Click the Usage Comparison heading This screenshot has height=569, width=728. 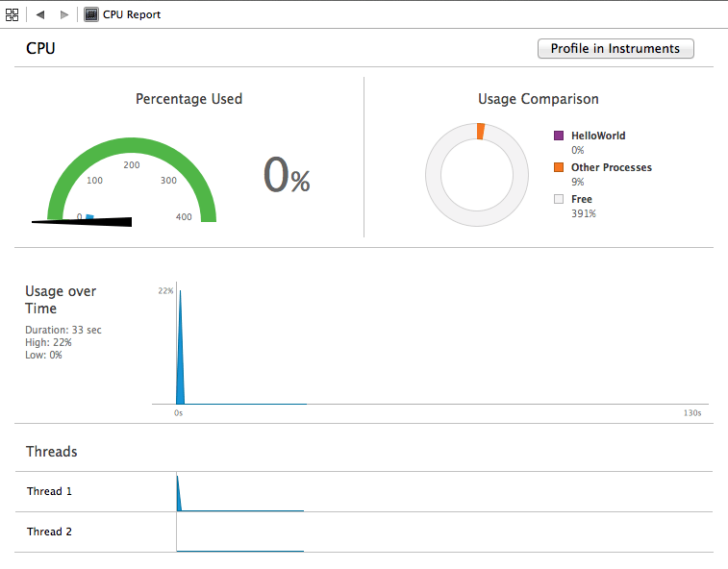click(539, 99)
